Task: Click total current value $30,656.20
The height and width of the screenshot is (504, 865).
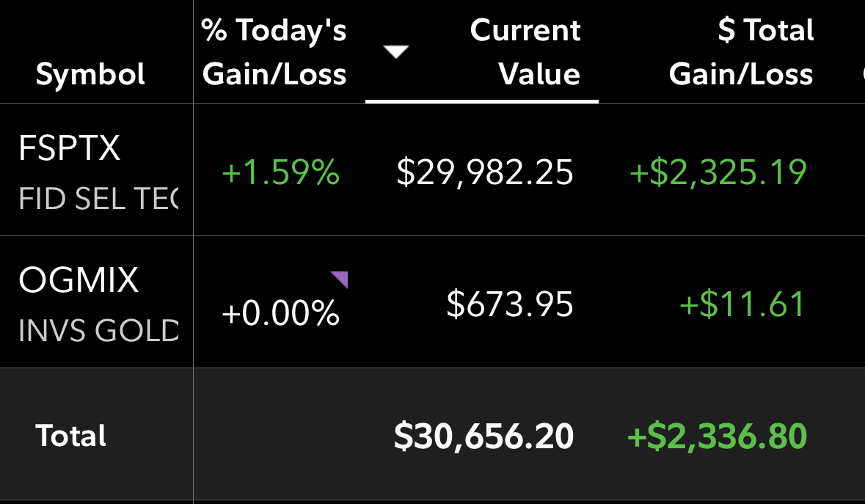Action: [483, 437]
